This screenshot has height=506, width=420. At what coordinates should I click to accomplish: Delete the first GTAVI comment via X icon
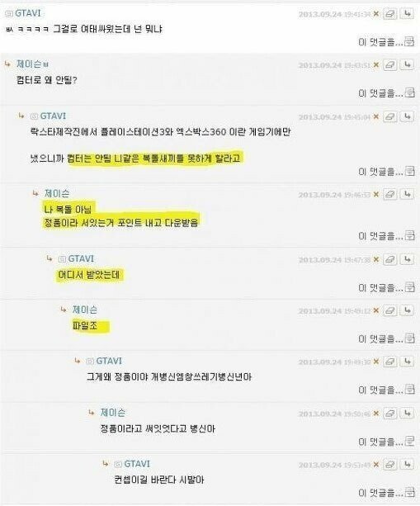tap(375, 14)
